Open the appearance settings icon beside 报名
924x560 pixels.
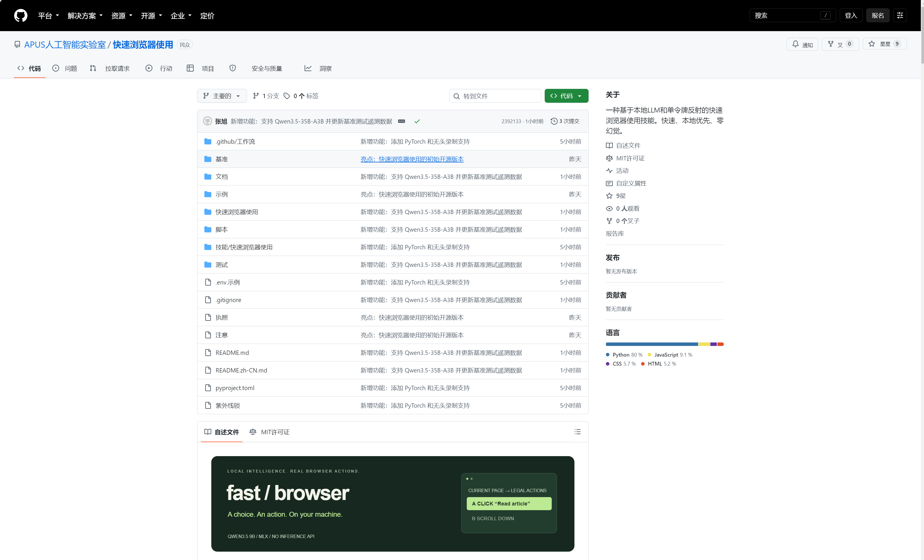pyautogui.click(x=900, y=15)
